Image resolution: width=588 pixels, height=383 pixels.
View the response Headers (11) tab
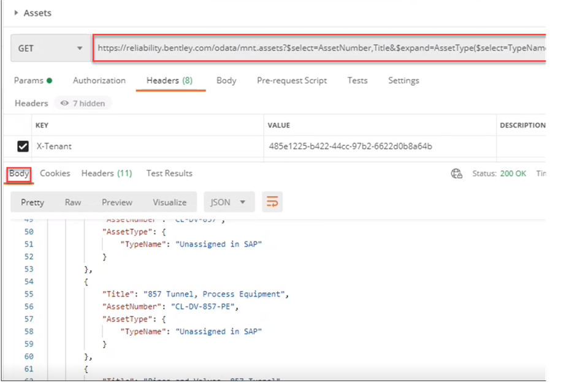107,173
